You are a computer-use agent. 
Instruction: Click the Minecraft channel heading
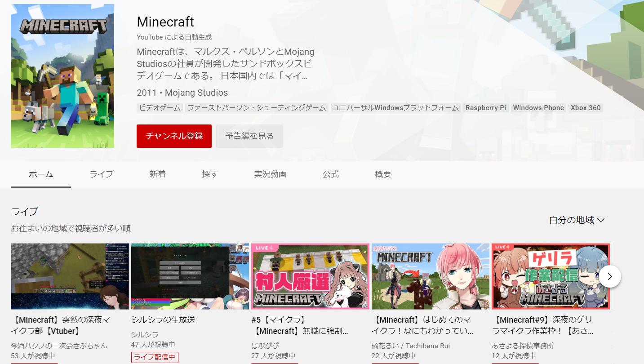click(x=165, y=22)
